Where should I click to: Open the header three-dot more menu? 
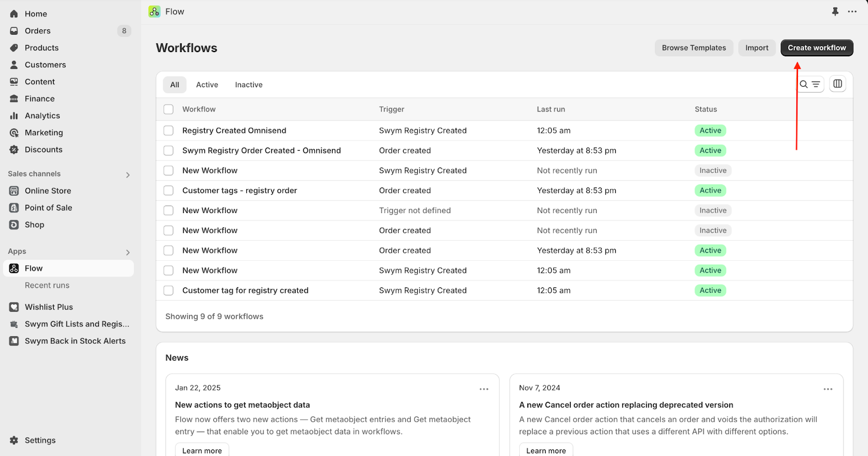(852, 11)
